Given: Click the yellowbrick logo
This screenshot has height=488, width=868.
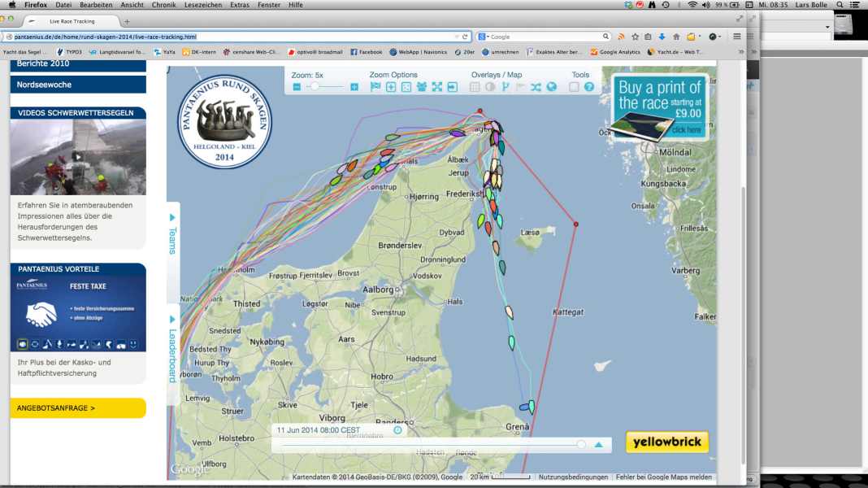Looking at the screenshot, I should click(x=667, y=442).
